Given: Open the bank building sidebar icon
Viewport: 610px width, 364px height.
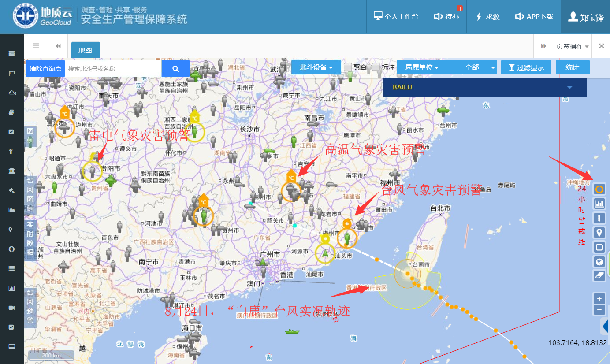Looking at the screenshot, I should pos(12,171).
